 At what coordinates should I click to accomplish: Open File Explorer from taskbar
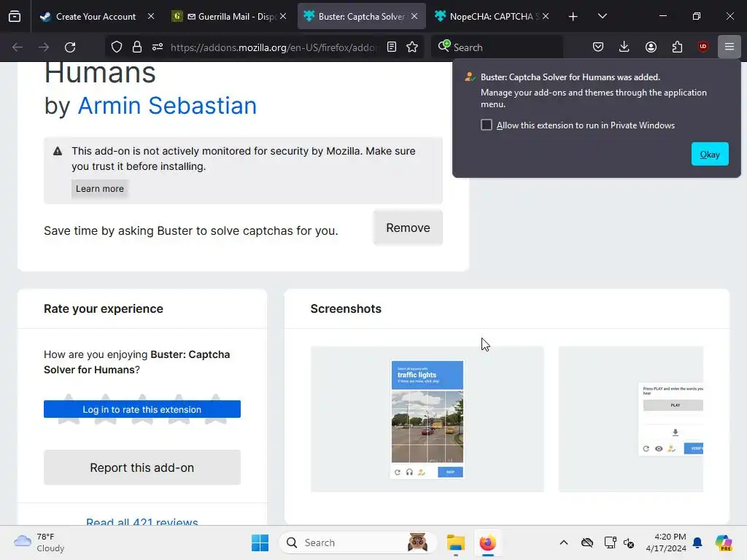pos(455,542)
